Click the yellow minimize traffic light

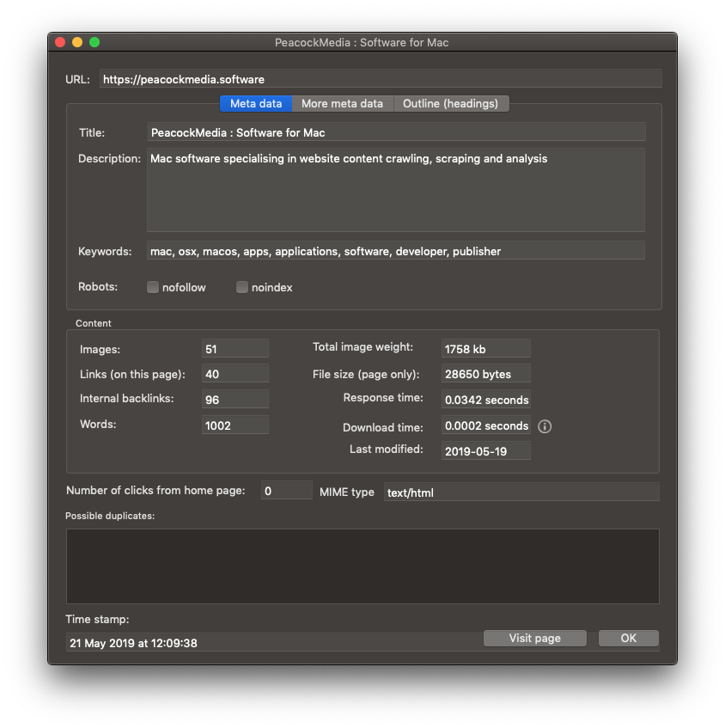coord(76,40)
